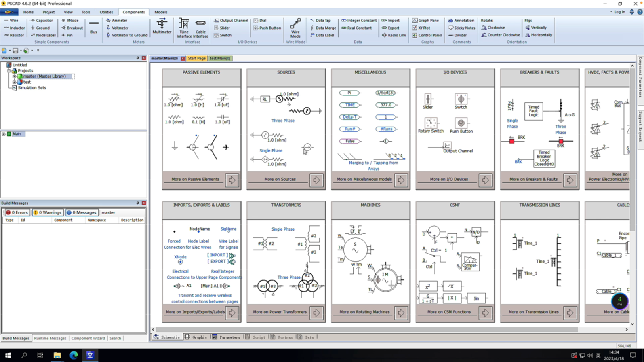
Task: Switch to the Script view tab
Action: [x=256, y=337]
